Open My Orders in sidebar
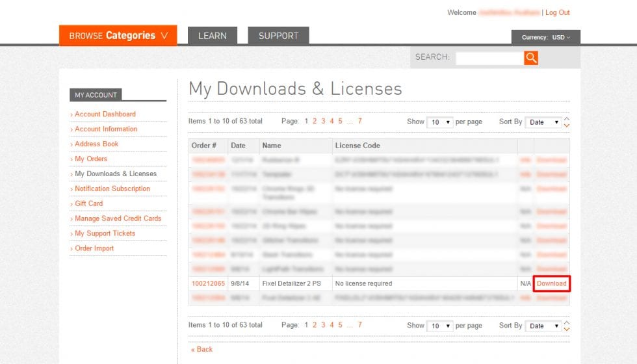Screen dimensions: 637x364 90,159
